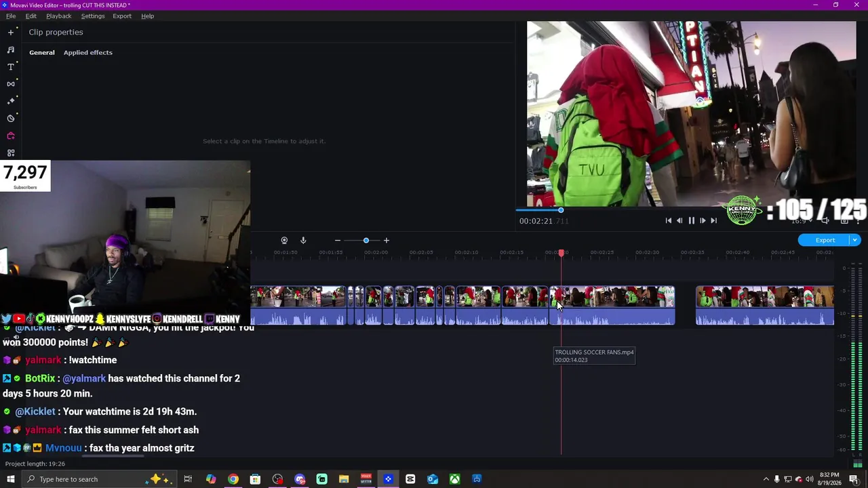Image resolution: width=868 pixels, height=488 pixels.
Task: Click the preview playback progress handle
Action: coord(561,210)
